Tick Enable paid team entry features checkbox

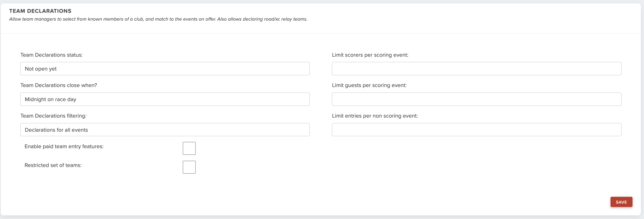tap(189, 148)
